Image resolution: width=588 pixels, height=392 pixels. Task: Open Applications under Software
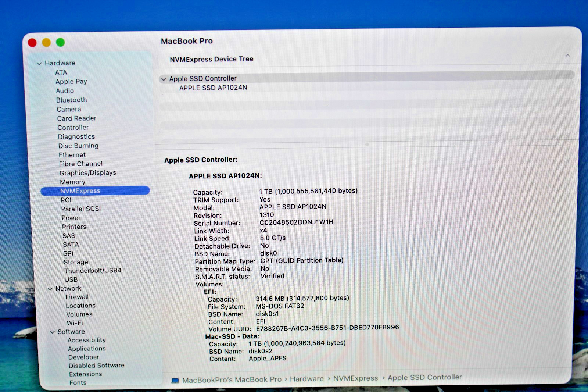[x=87, y=349]
